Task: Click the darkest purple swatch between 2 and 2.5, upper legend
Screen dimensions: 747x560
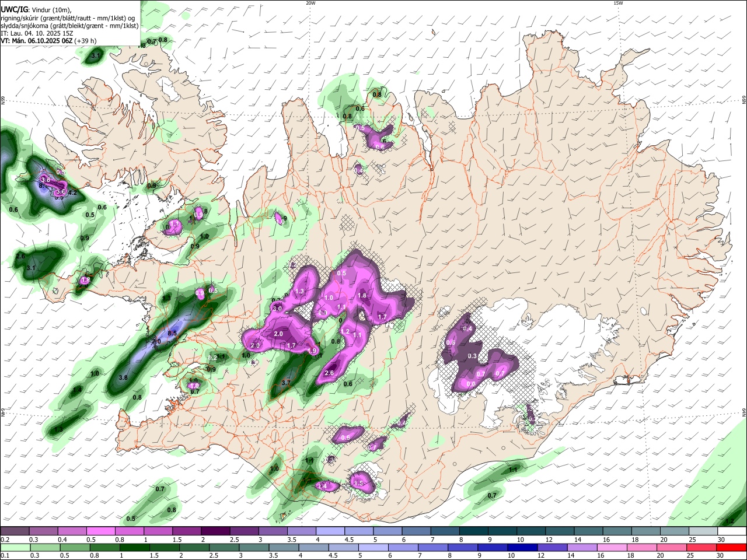Action: click(215, 531)
